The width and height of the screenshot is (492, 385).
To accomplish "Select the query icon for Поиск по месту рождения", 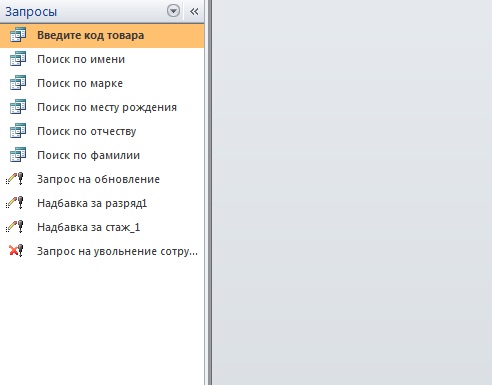I will coord(18,107).
